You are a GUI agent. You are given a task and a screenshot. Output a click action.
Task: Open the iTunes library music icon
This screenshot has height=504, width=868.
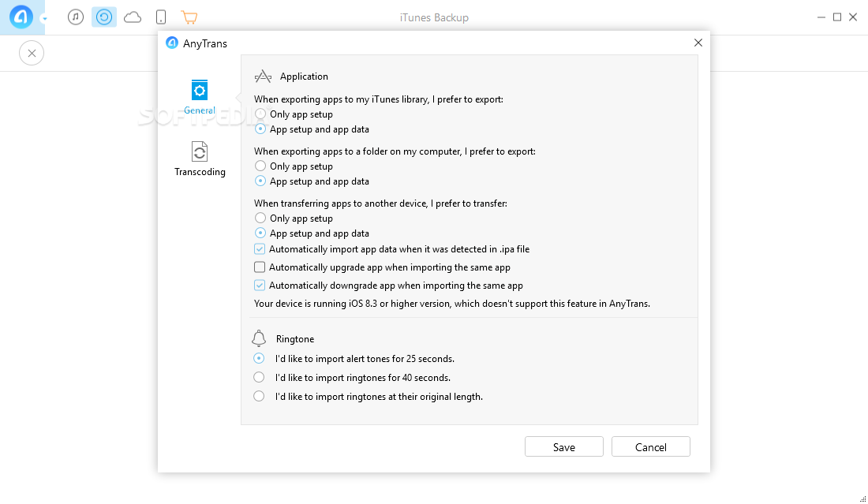[x=76, y=17]
